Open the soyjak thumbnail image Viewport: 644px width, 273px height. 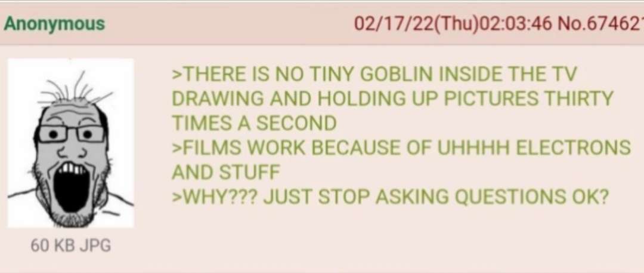[x=70, y=143]
